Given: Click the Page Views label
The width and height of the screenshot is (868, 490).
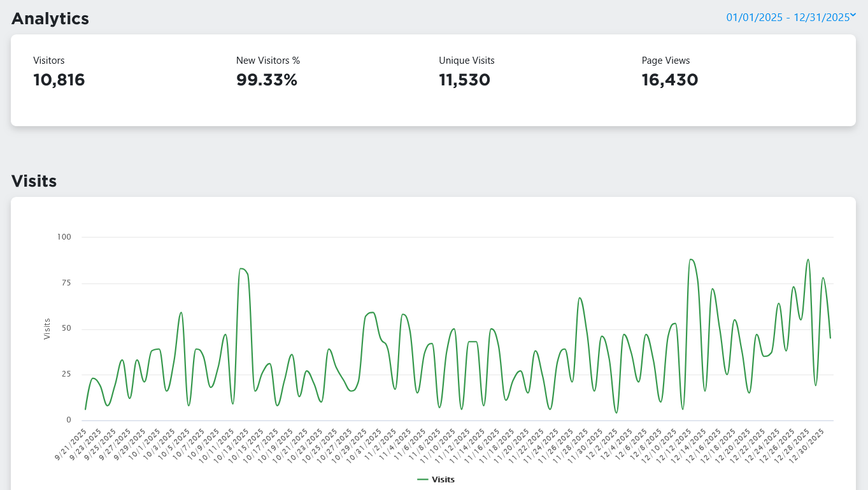Looking at the screenshot, I should point(665,61).
